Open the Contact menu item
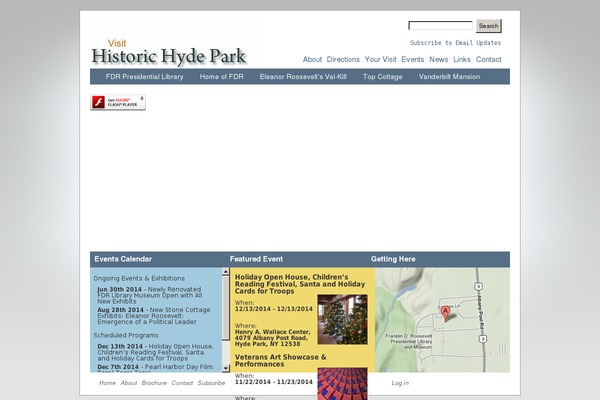The image size is (600, 400). tap(489, 59)
